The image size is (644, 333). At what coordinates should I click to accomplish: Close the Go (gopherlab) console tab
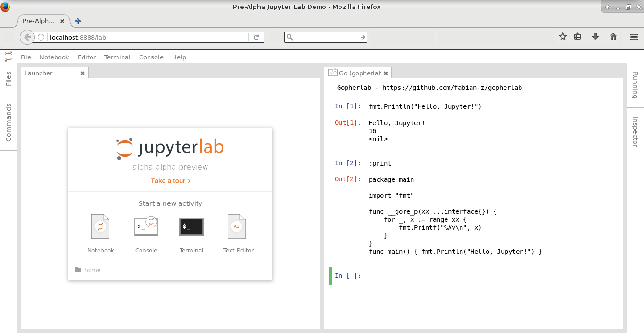click(x=386, y=73)
